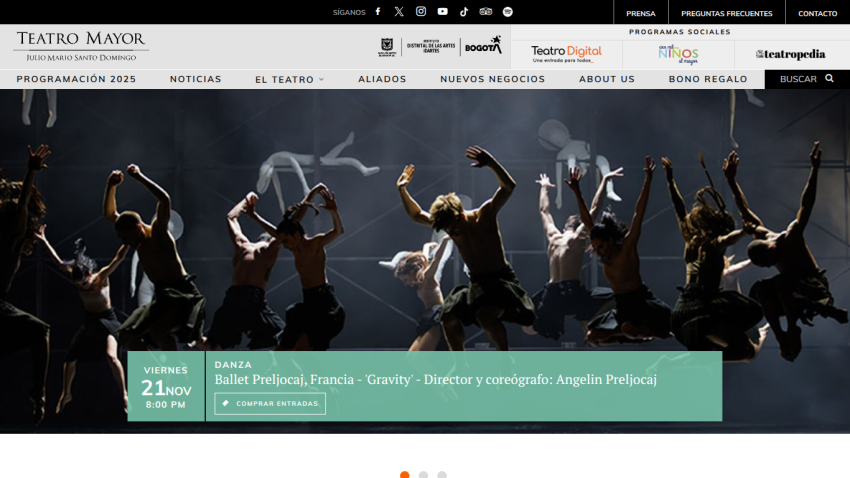Expand the El Teatro dropdown chevron
This screenshot has width=850, height=478.
coord(321,79)
